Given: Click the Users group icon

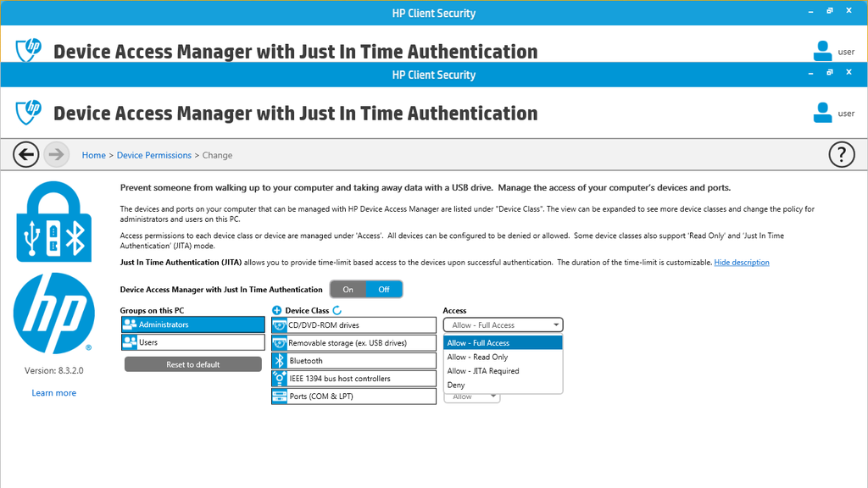Looking at the screenshot, I should [x=130, y=342].
